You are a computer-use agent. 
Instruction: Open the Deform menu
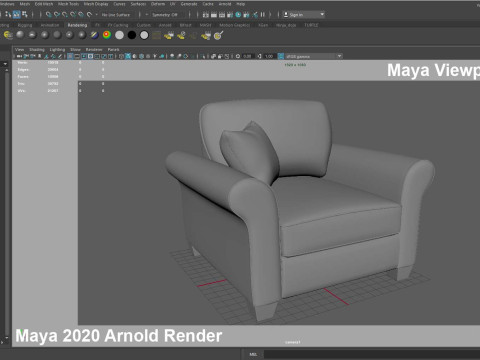(x=158, y=4)
